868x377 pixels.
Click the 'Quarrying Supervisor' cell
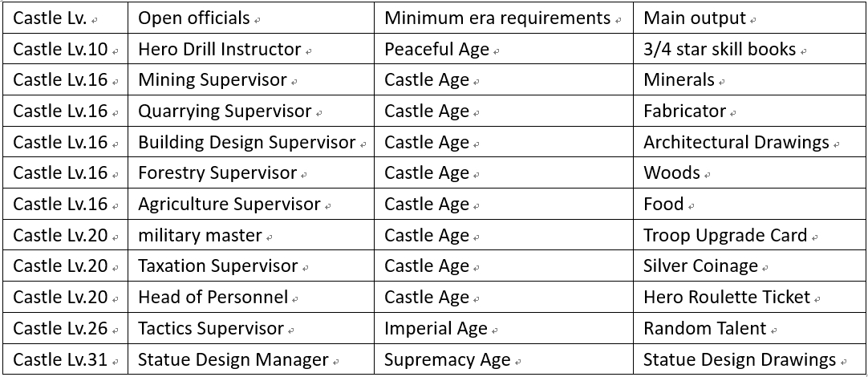225,111
